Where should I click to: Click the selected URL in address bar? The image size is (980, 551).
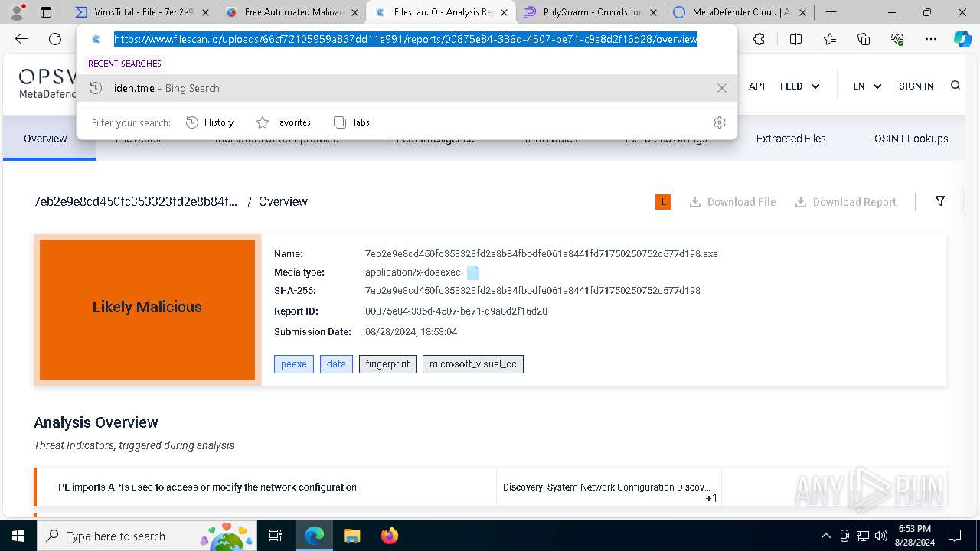(x=406, y=39)
